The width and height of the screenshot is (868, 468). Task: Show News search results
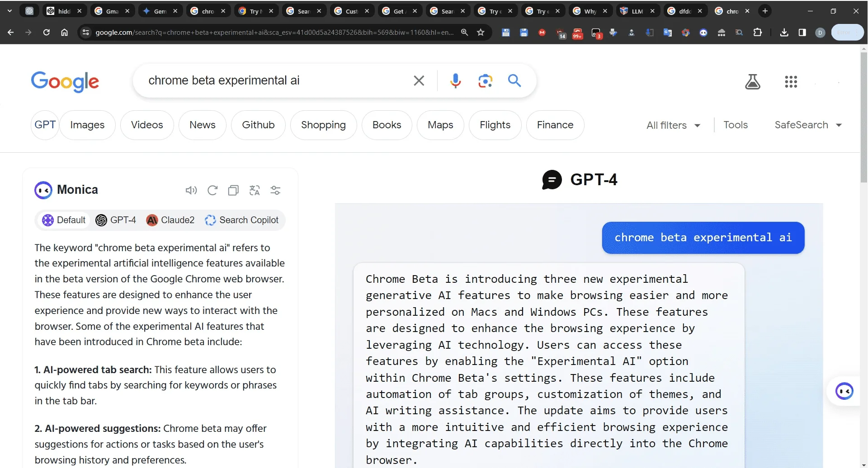point(203,125)
